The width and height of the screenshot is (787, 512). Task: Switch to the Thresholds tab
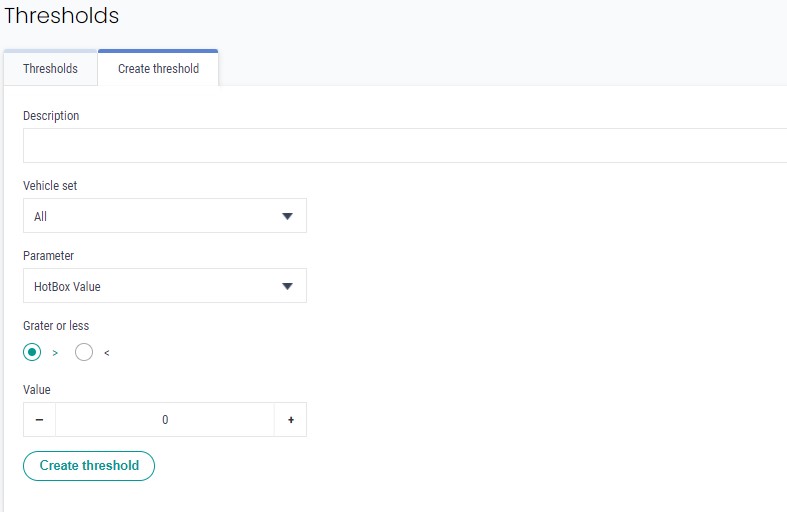[x=50, y=69]
